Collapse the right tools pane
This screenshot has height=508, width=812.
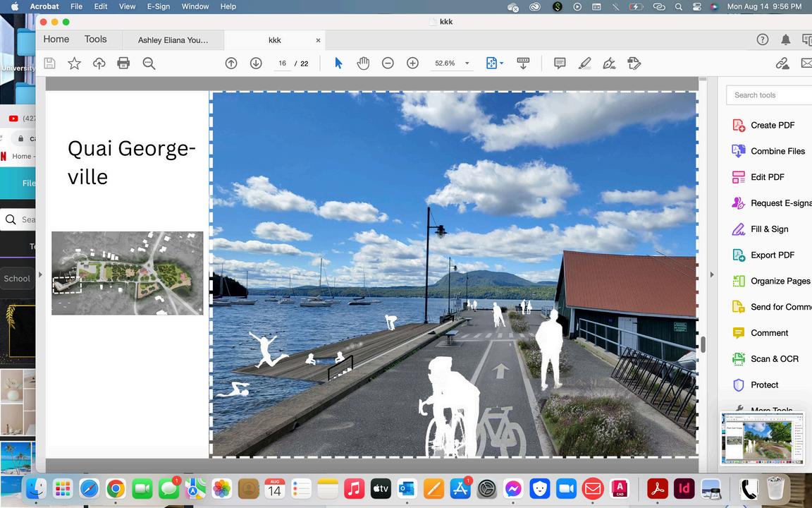tap(711, 274)
